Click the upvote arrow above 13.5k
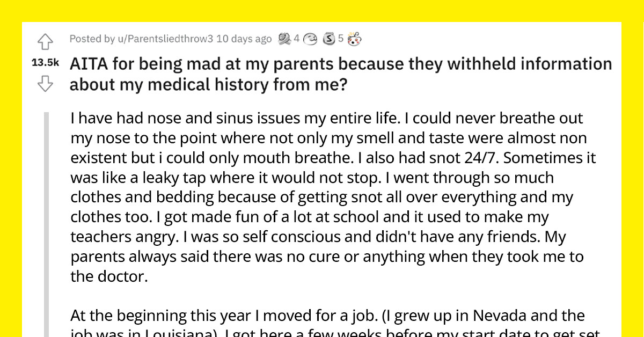644x337 pixels. click(x=46, y=42)
